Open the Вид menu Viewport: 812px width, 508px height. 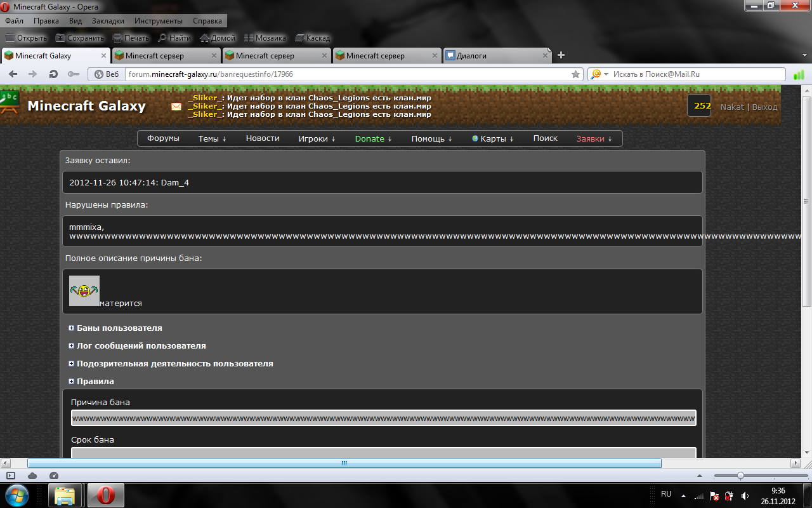(75, 21)
